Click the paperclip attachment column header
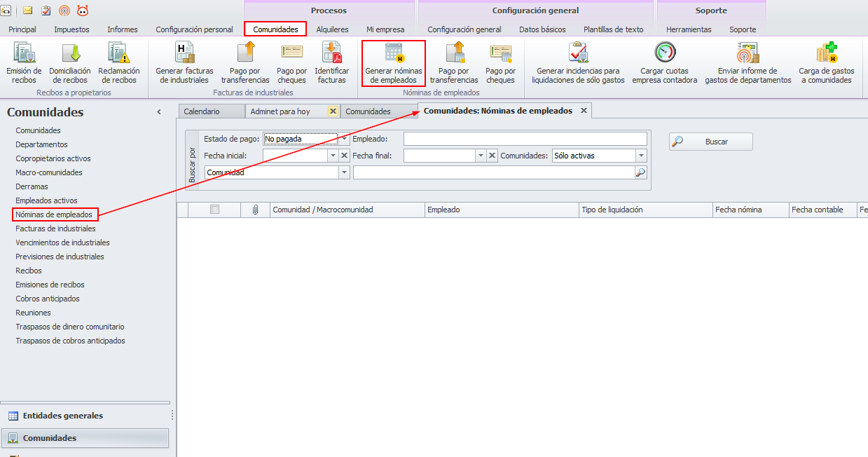This screenshot has width=868, height=457. (x=255, y=210)
